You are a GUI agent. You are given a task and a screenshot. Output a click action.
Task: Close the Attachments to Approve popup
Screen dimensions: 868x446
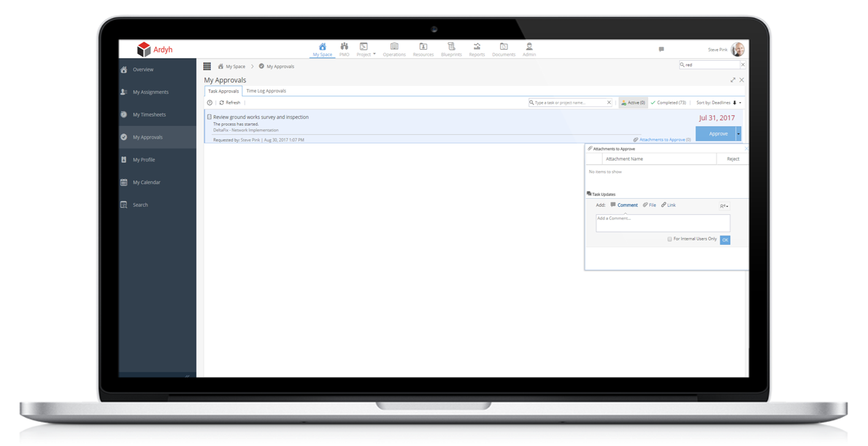tap(746, 148)
